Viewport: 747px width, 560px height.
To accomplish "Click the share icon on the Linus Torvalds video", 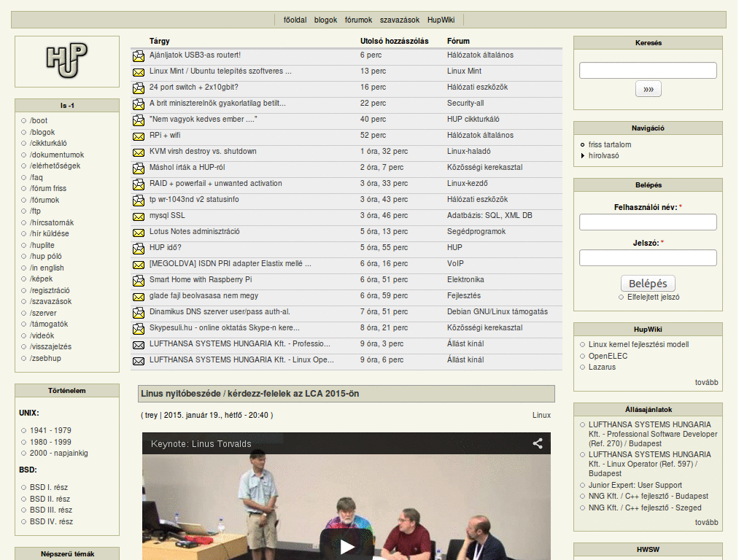I will point(538,443).
